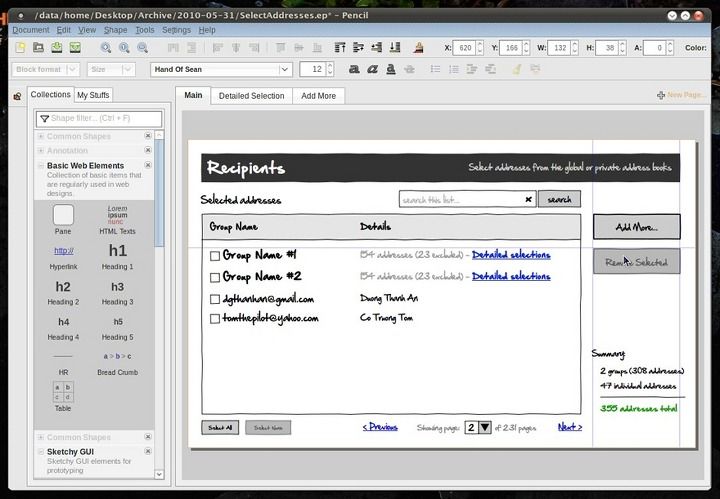Click the New Page... button
This screenshot has height=499, width=720.
pos(681,95)
